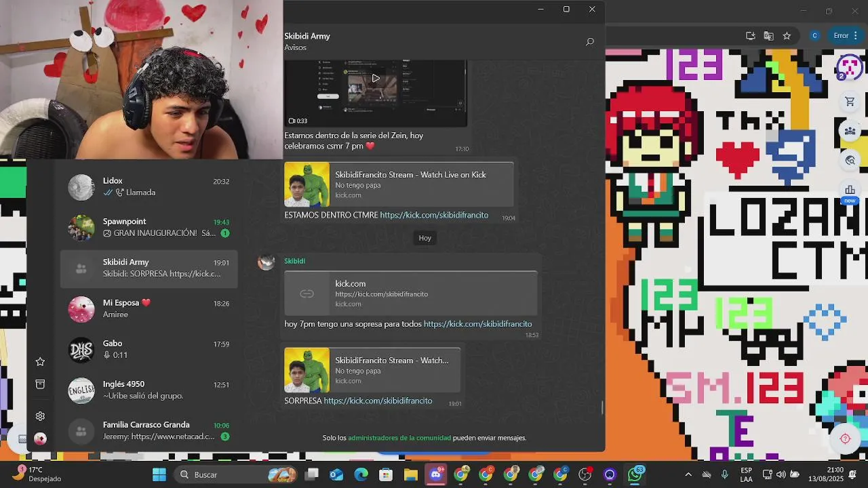Open shopping cart icon on canvas page
This screenshot has width=868, height=488.
point(850,102)
